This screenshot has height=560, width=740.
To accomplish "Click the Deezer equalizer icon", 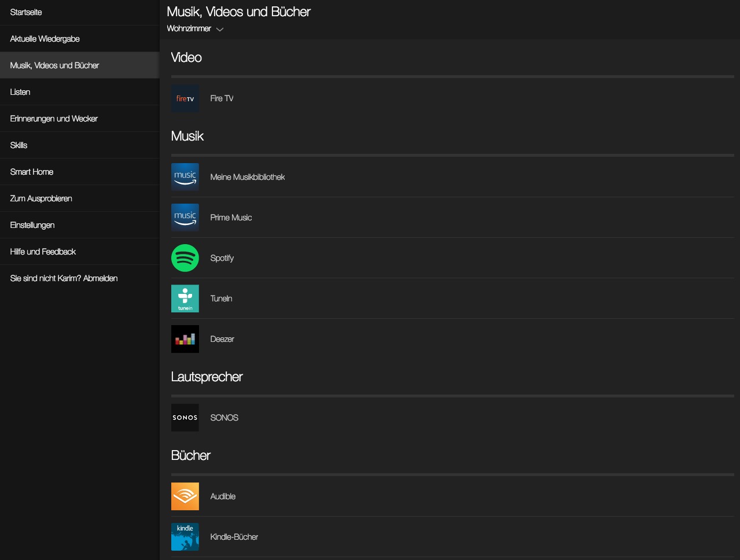I will tap(185, 339).
